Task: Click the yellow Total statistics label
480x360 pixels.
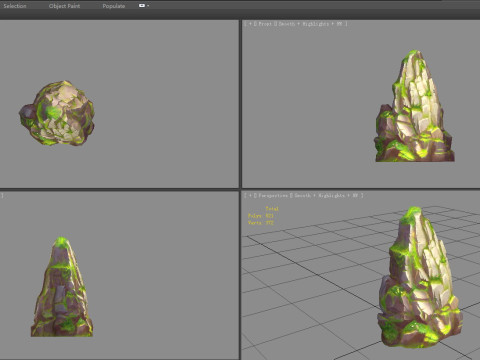Action: [272, 209]
